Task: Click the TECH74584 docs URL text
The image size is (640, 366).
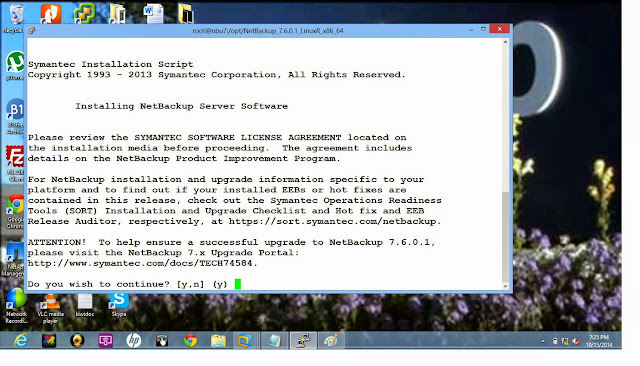Action: pos(142,263)
